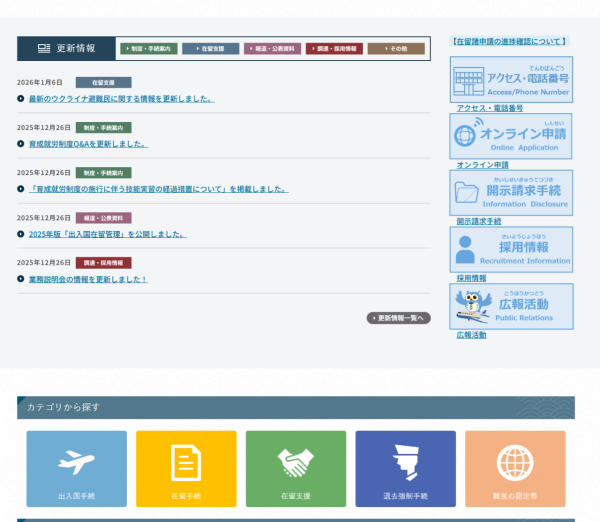This screenshot has width=600, height=522.
Task: Click the newspaper icon beside 更新情報
Action: 44,48
